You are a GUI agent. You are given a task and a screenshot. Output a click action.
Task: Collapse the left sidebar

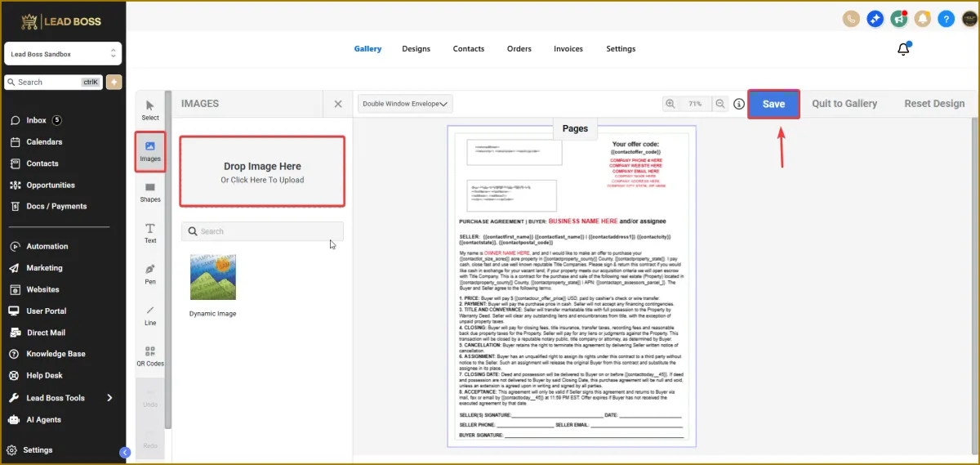(125, 452)
